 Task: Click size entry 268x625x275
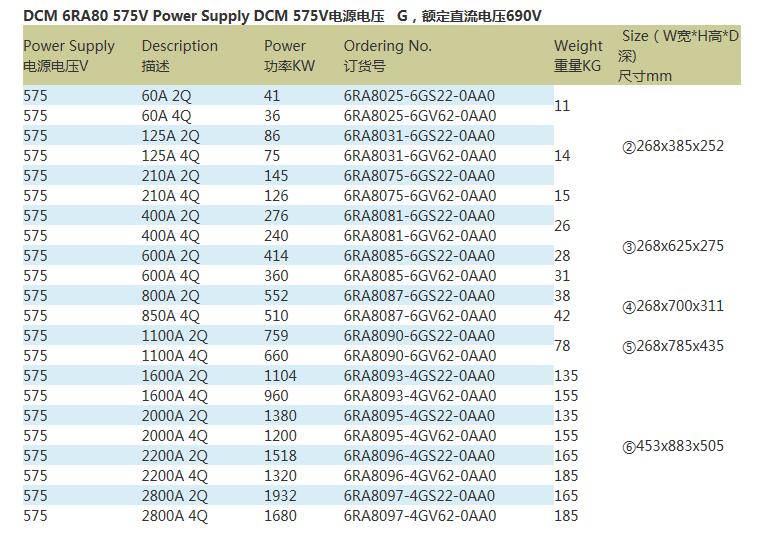click(x=673, y=246)
